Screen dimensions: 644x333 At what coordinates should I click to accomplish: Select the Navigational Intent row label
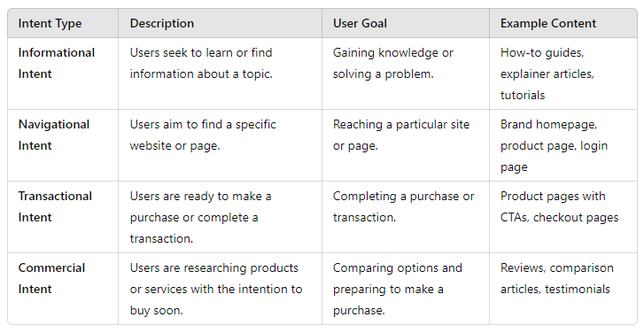coord(54,136)
